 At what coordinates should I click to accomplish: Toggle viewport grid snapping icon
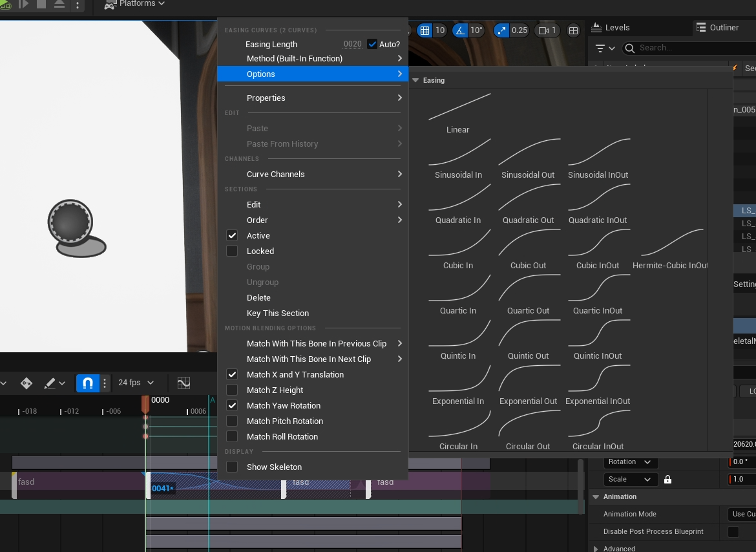pyautogui.click(x=425, y=30)
